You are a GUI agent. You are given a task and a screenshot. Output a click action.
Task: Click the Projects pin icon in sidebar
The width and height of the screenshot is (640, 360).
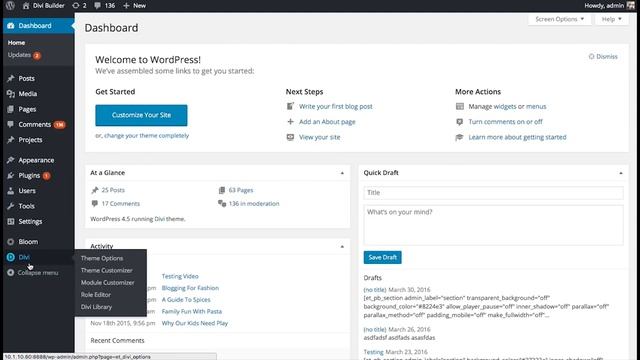[x=11, y=140]
